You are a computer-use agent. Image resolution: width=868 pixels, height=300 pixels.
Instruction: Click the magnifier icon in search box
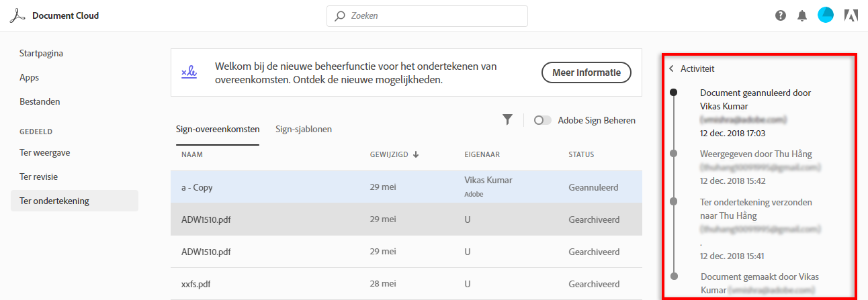340,15
